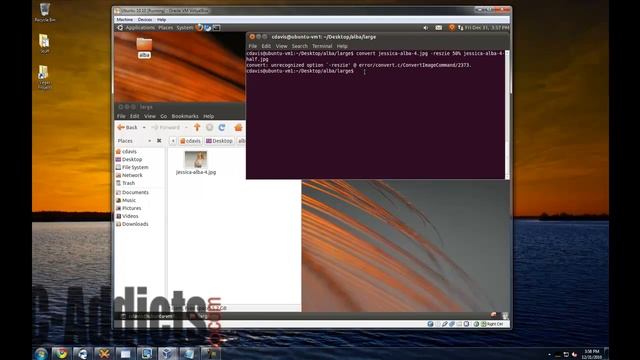Click the Up arrow toolbar icon

tap(197, 127)
